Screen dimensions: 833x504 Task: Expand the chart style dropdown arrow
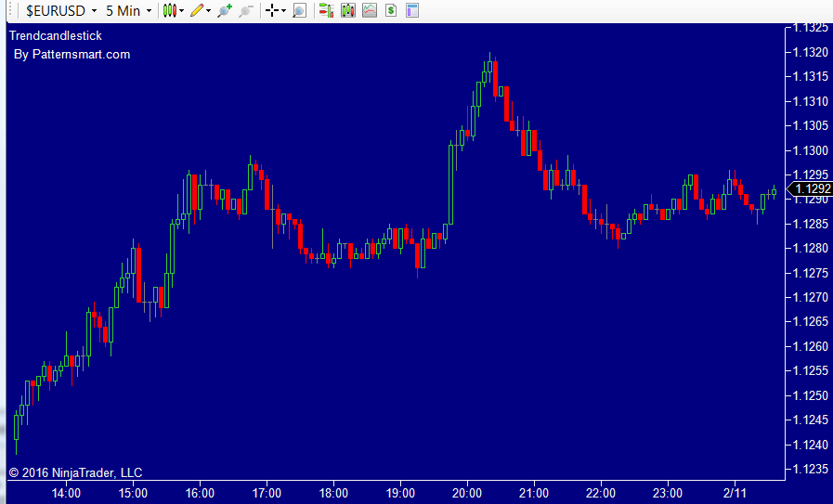(182, 10)
